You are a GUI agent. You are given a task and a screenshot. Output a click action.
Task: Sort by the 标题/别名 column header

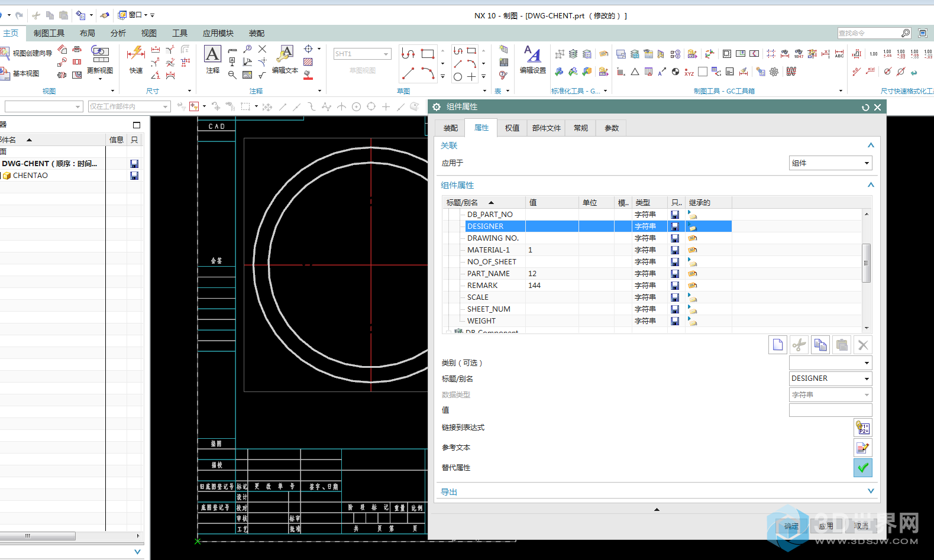(484, 202)
